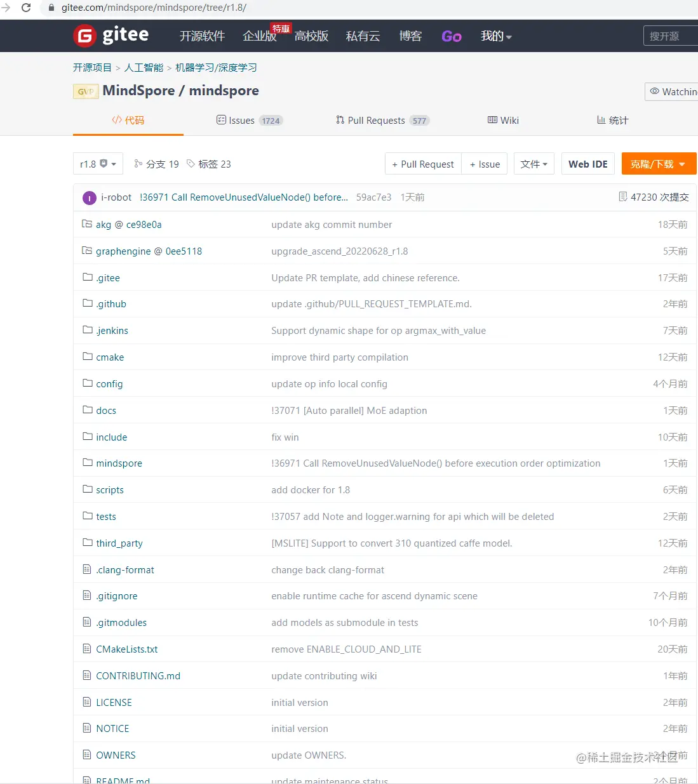698x784 pixels.
Task: Expand the 文件 dropdown
Action: [x=534, y=164]
